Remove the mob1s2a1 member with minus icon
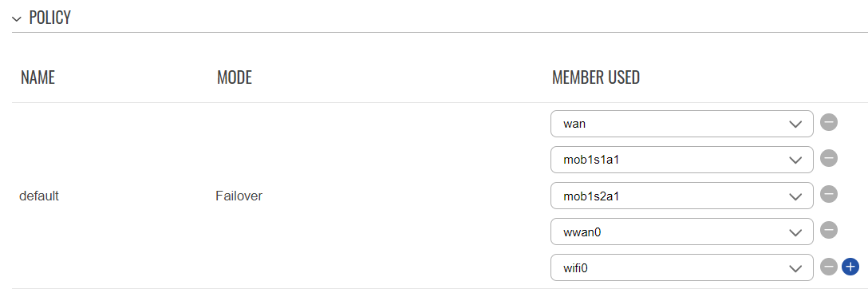This screenshot has width=868, height=293. click(x=829, y=195)
